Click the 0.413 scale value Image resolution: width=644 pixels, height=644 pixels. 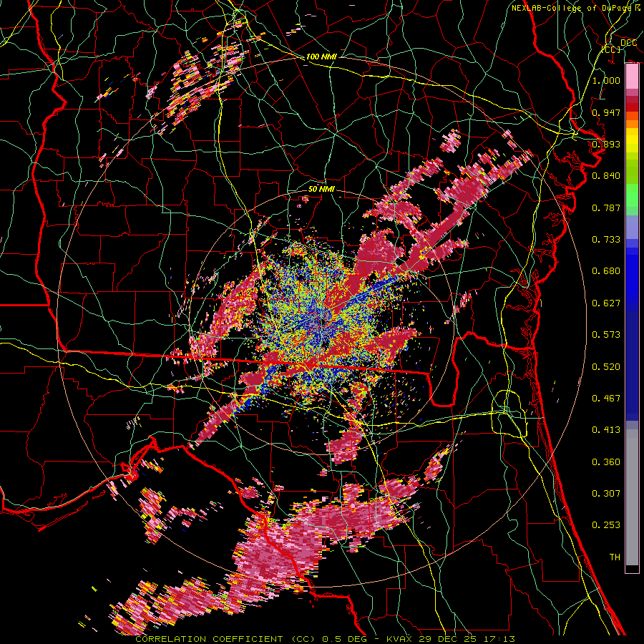(x=606, y=430)
